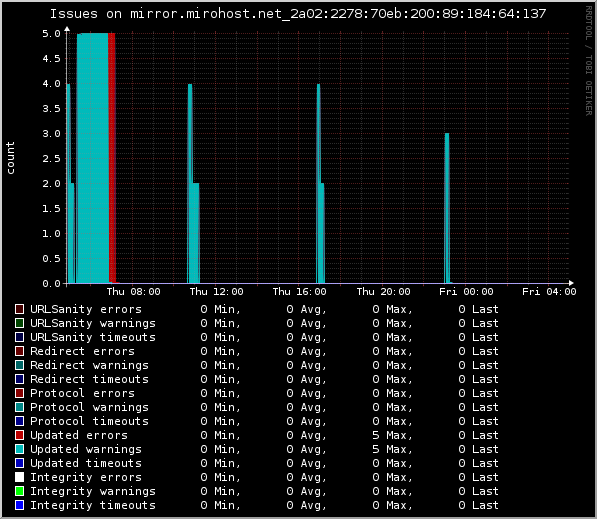Click the Updated warnings cyan swatch
The height and width of the screenshot is (519, 597).
coord(19,449)
